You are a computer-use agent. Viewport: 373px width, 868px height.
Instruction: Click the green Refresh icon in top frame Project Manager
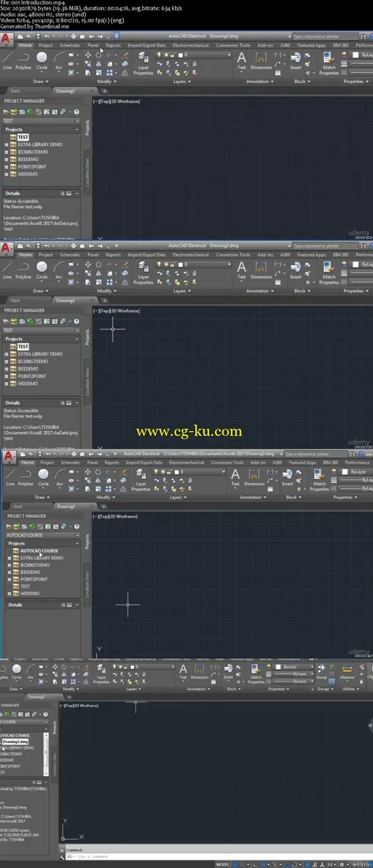(x=30, y=112)
